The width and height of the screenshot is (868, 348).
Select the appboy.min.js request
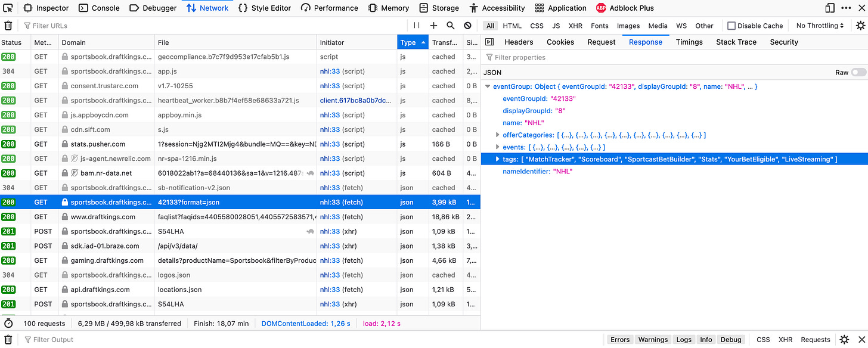point(240,115)
